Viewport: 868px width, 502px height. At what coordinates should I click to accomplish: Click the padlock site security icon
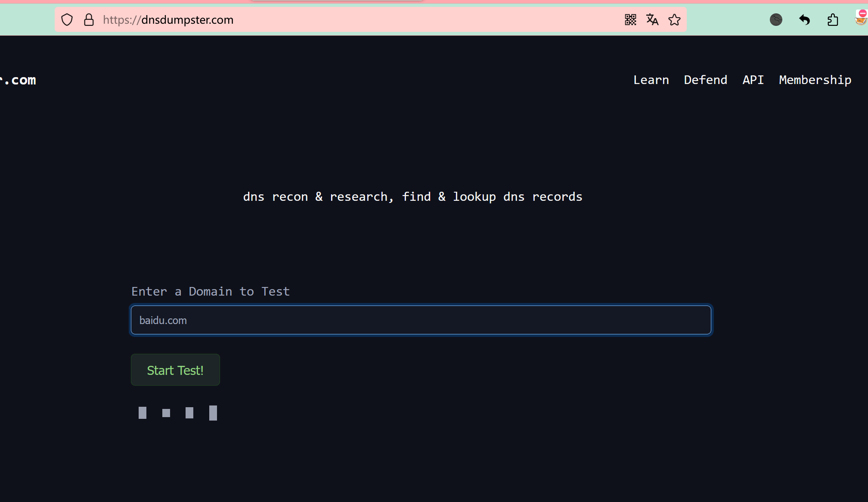[x=89, y=20]
